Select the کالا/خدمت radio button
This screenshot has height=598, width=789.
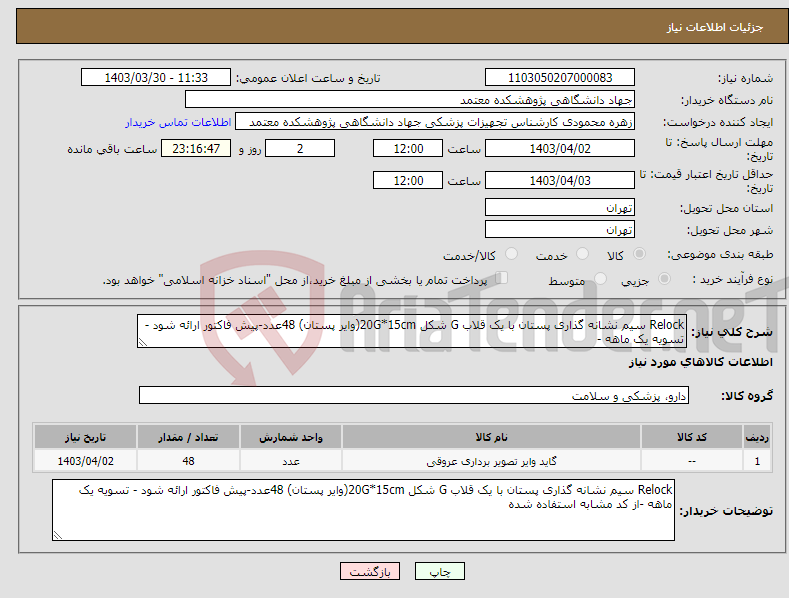[x=511, y=254]
